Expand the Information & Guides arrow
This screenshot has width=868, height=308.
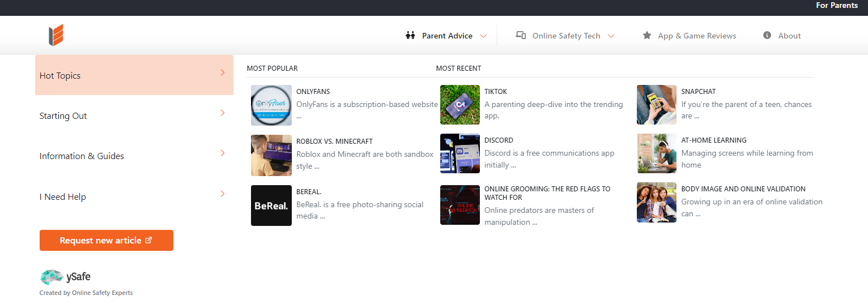(x=223, y=153)
